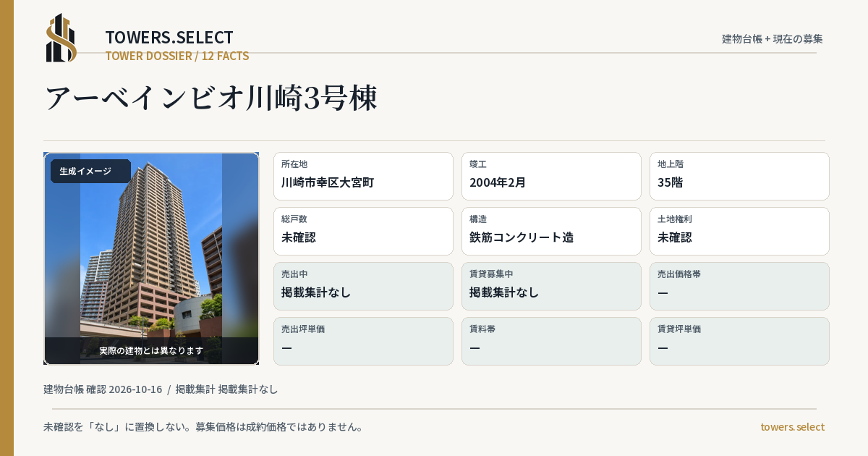
Task: Open the TOWERS.SELECT brand title
Action: [x=169, y=38]
